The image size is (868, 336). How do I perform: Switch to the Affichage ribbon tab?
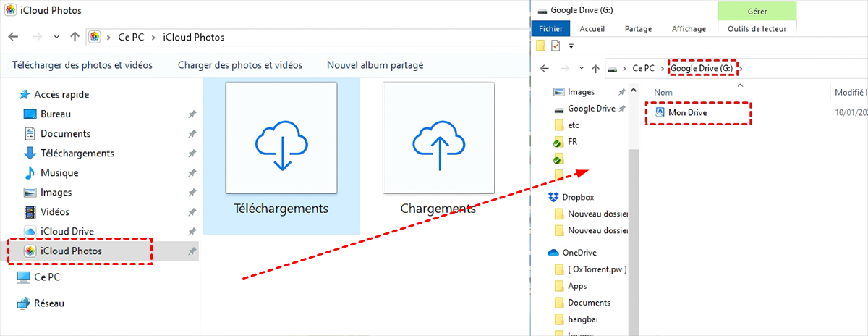tap(689, 29)
